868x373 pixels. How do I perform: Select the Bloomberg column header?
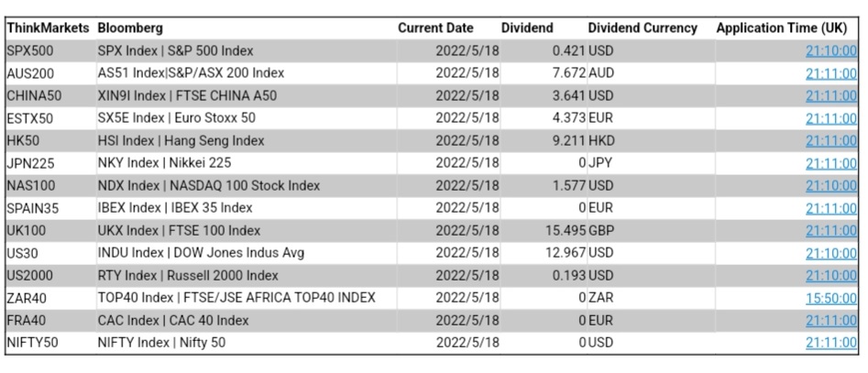(x=130, y=28)
